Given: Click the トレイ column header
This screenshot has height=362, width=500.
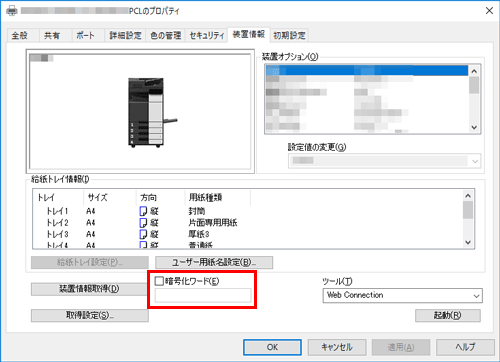Looking at the screenshot, I should point(59,198).
